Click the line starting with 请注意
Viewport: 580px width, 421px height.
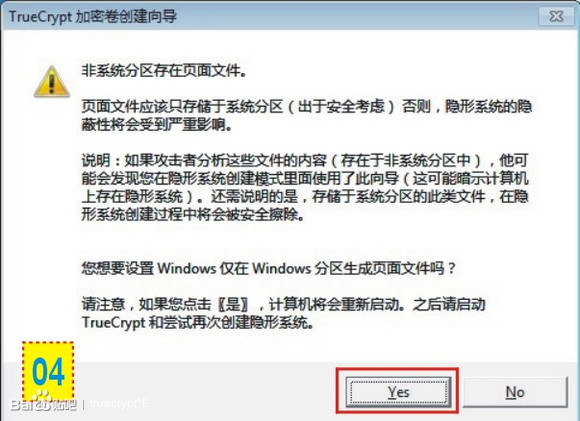tap(283, 304)
